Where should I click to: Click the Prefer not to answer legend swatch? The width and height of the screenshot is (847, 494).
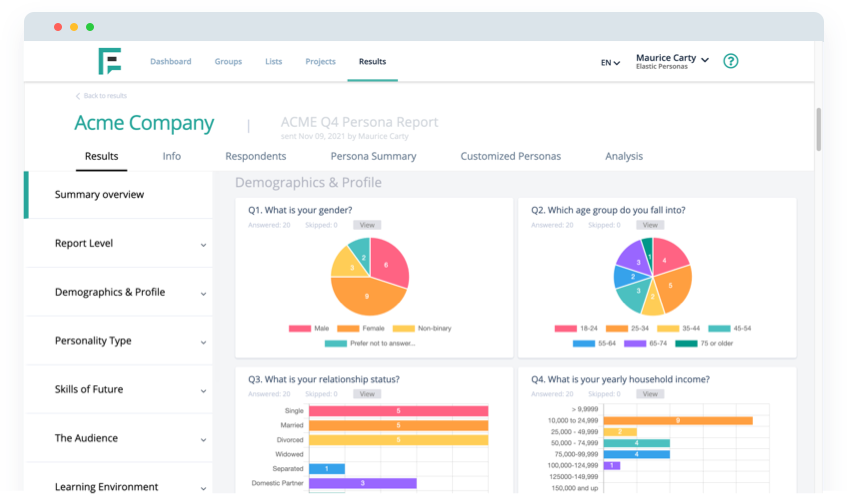pos(335,343)
